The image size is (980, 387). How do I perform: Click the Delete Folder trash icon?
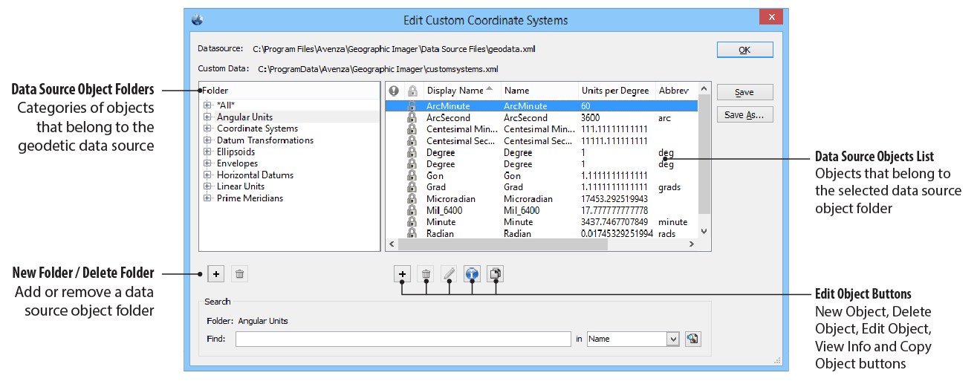coord(239,274)
